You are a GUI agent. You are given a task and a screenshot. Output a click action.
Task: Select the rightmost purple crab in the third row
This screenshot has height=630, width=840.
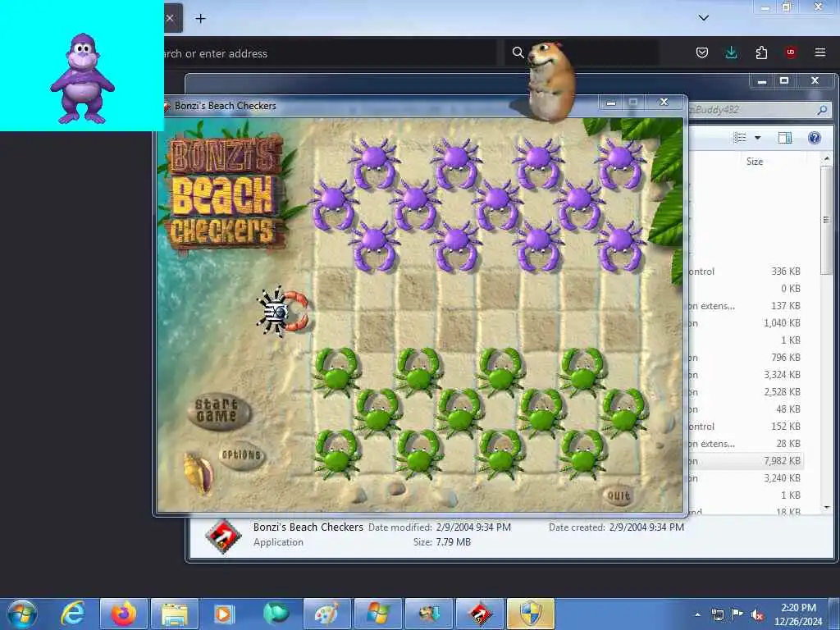[620, 246]
